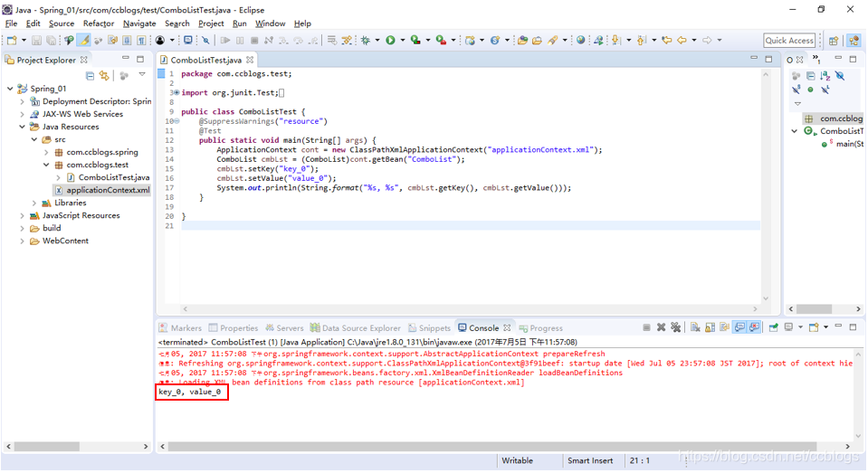The width and height of the screenshot is (868, 473).
Task: Select ComboListTest.java in Project Explorer
Action: tap(114, 177)
